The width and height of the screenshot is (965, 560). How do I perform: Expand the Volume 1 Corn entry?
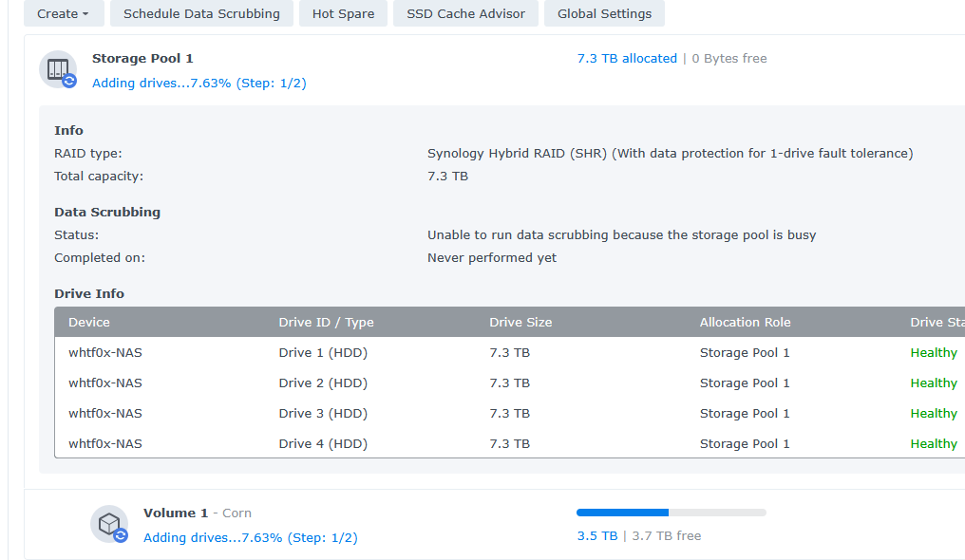(x=198, y=513)
